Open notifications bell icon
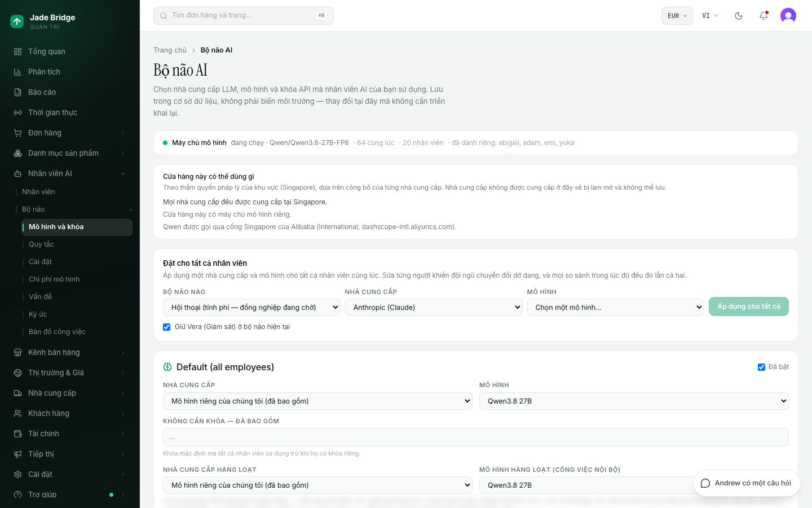This screenshot has width=812, height=508. pyautogui.click(x=764, y=16)
